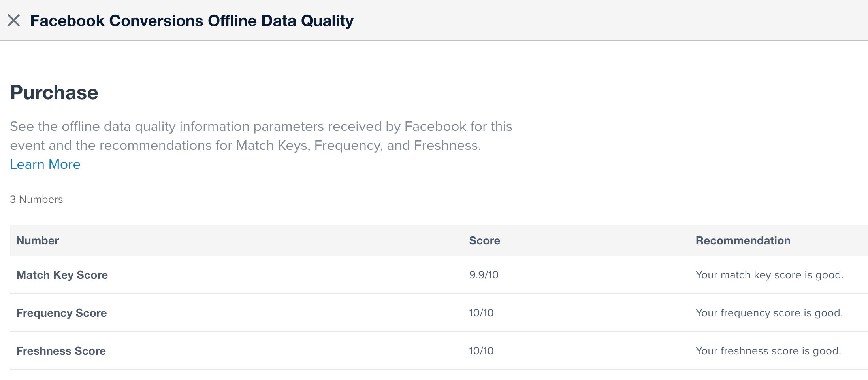Click the Frequency Score 10/10 value
868x380 pixels.
point(481,313)
